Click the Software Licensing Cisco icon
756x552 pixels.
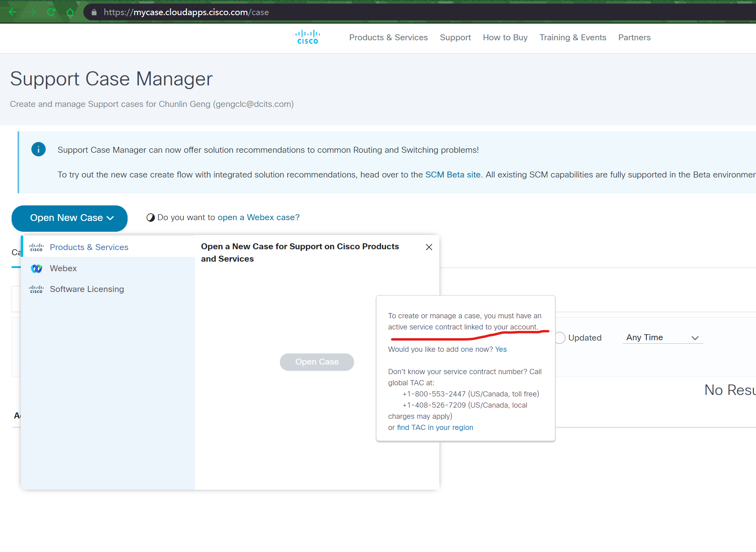36,289
